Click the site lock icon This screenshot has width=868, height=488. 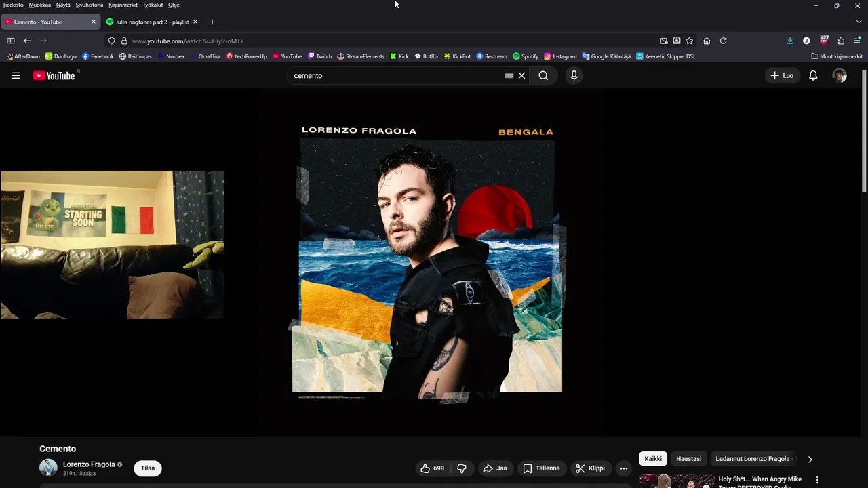(124, 41)
